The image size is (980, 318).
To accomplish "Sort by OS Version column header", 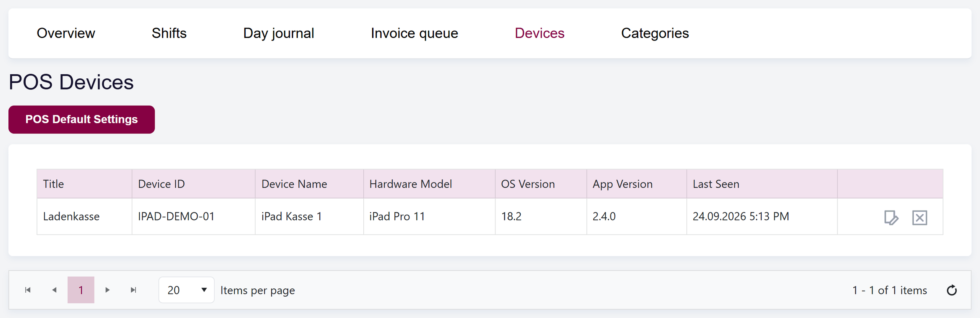I will coord(541,184).
